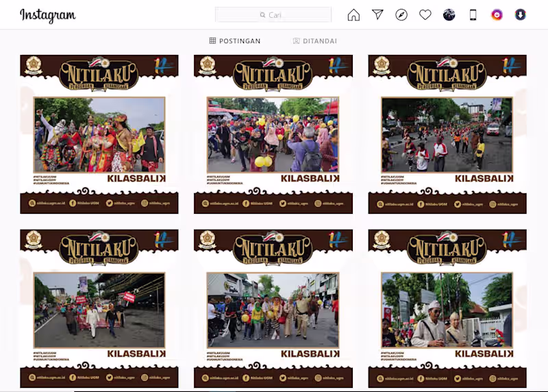Open the Explore compass icon
Viewport: 548px width, 392px height.
[401, 15]
